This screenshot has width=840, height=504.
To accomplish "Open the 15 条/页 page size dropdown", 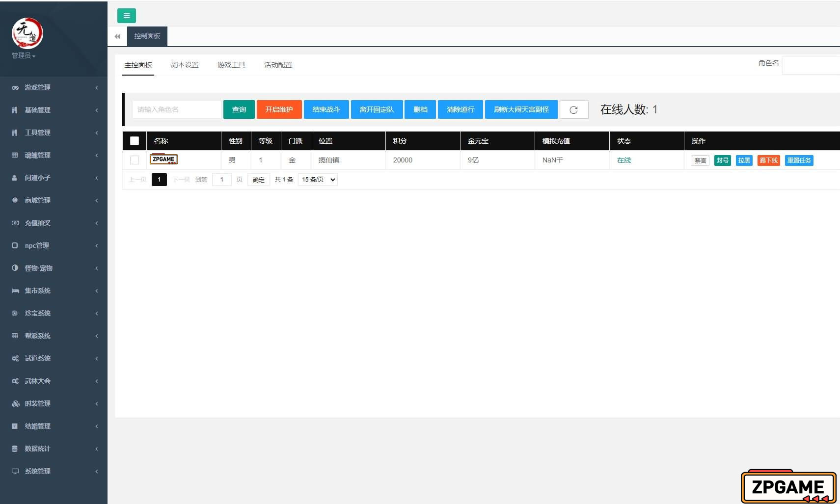I will pyautogui.click(x=318, y=180).
